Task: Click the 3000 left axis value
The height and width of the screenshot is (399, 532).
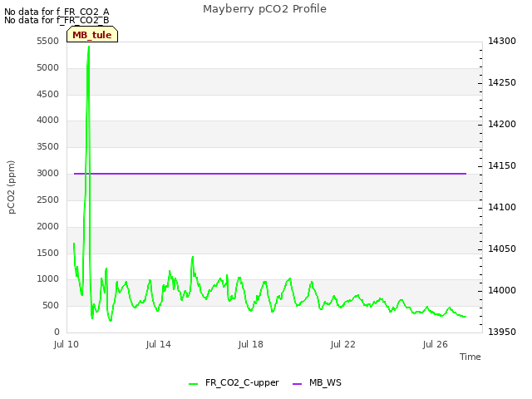Action: pos(48,173)
